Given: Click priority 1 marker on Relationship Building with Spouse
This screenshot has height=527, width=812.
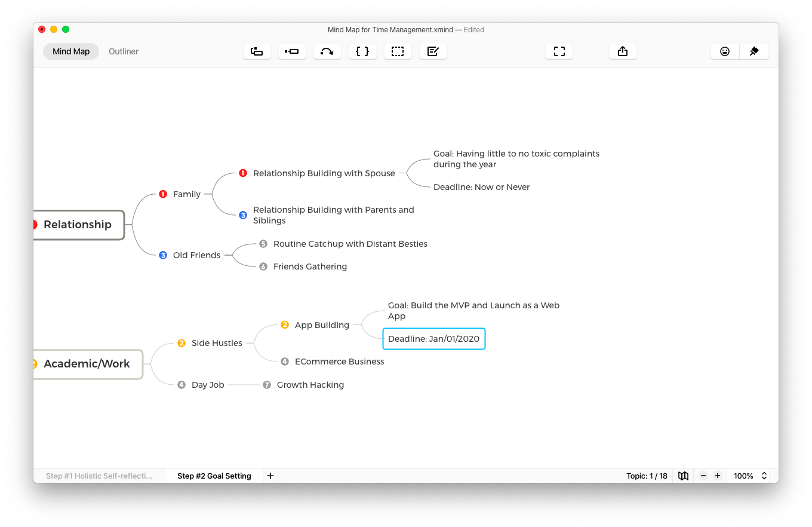Looking at the screenshot, I should [x=243, y=173].
